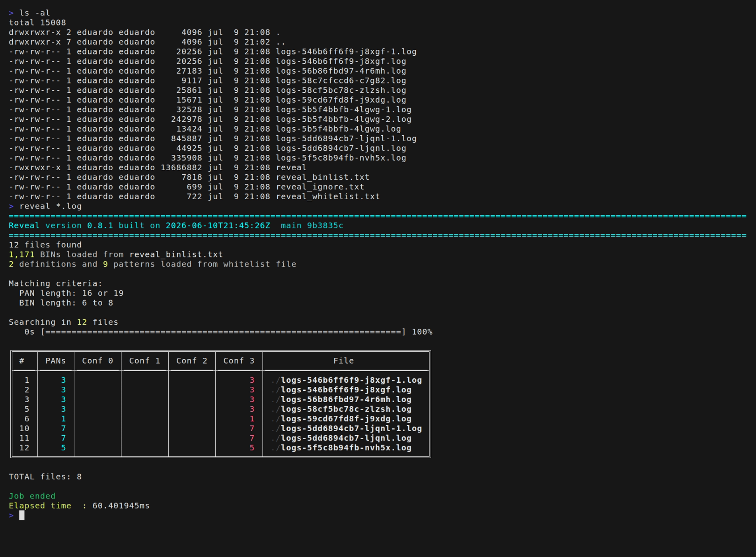
Task: Click logs-546b6ff6f9-j8xgf.log in directory listing
Action: (x=341, y=61)
